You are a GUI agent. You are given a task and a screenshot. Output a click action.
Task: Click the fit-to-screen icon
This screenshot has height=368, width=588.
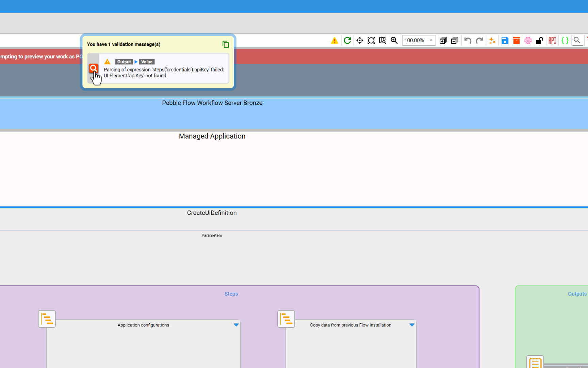(371, 41)
